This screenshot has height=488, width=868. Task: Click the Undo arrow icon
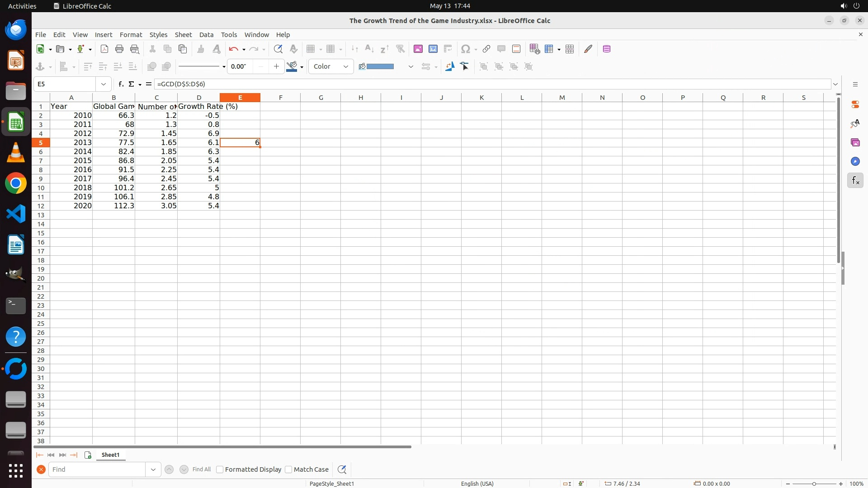click(233, 49)
